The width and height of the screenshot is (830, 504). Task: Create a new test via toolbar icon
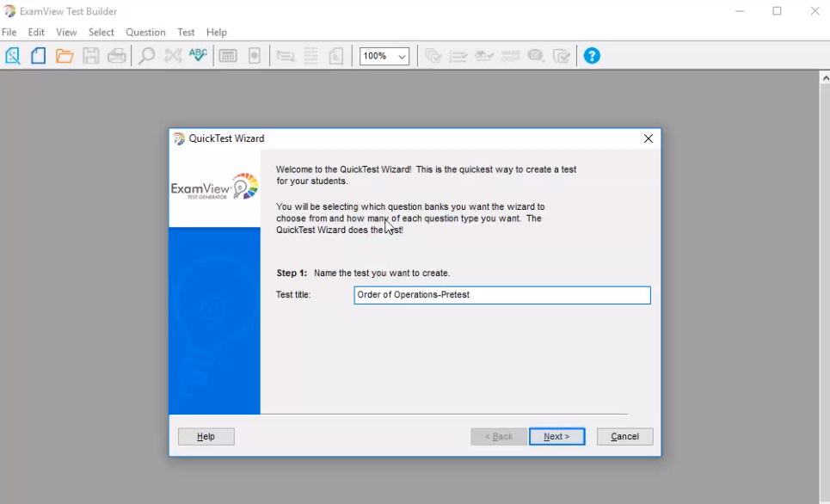tap(38, 55)
